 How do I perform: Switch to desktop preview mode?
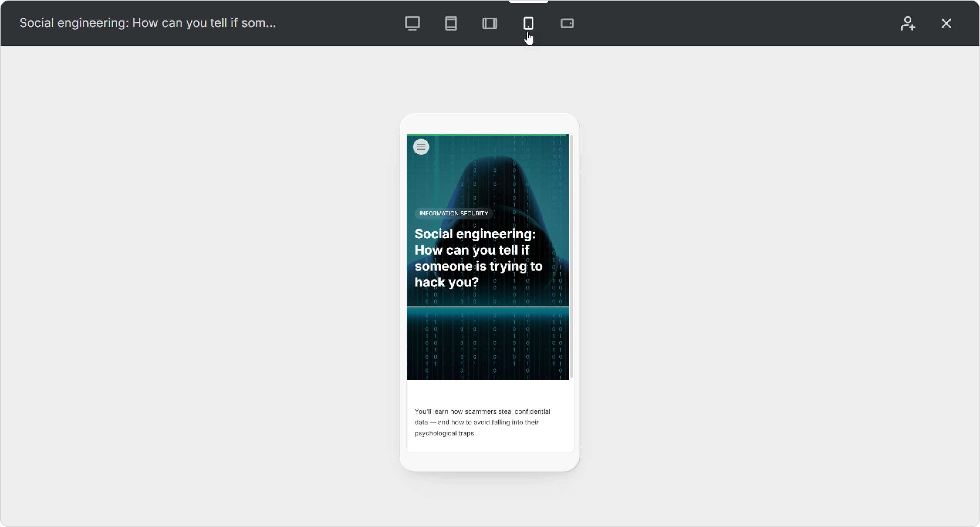click(x=412, y=23)
